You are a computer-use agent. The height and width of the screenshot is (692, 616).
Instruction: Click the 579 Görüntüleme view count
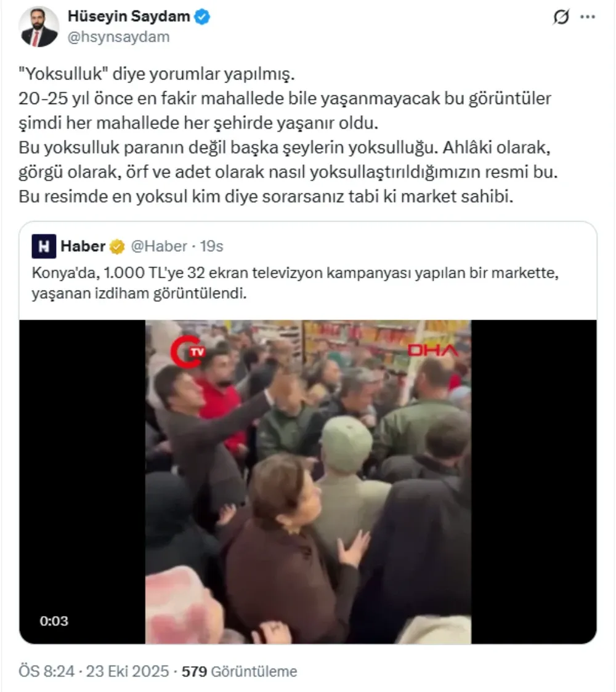coord(240,672)
